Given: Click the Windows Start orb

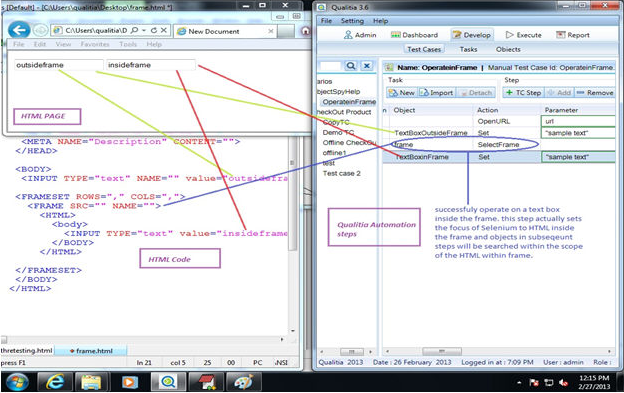Looking at the screenshot, I should pyautogui.click(x=17, y=382).
